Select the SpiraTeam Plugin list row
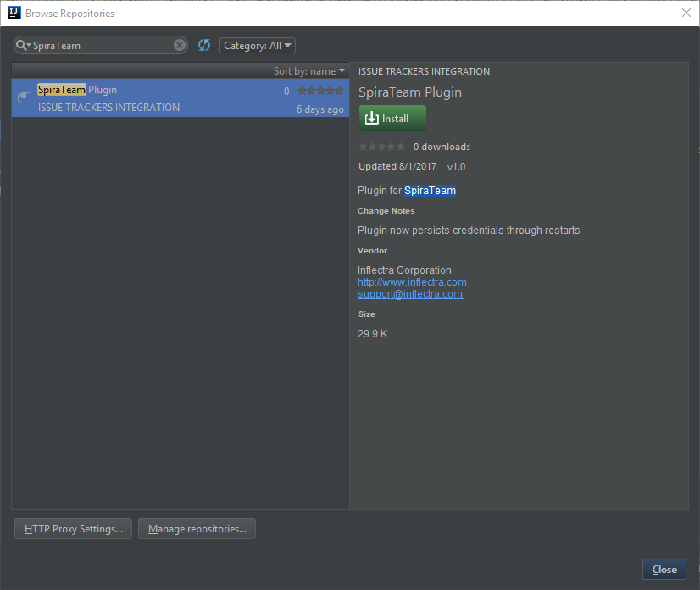This screenshot has height=590, width=700. (x=181, y=97)
